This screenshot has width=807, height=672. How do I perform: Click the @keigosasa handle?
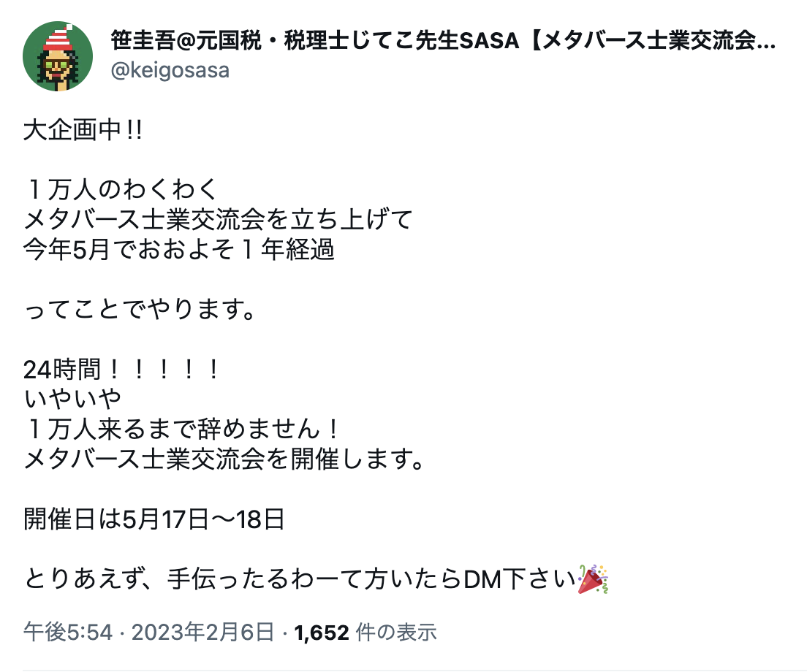(x=170, y=70)
